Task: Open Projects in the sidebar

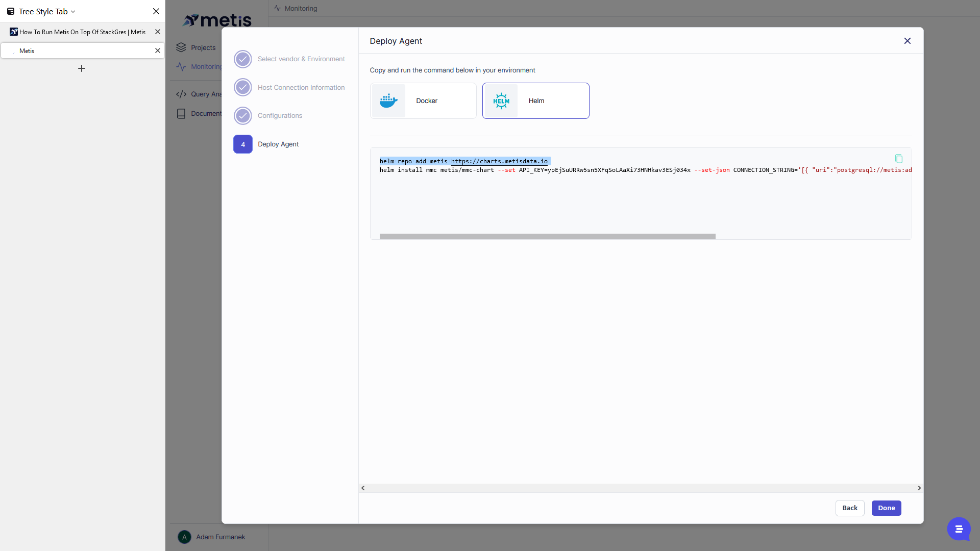Action: coord(203,48)
